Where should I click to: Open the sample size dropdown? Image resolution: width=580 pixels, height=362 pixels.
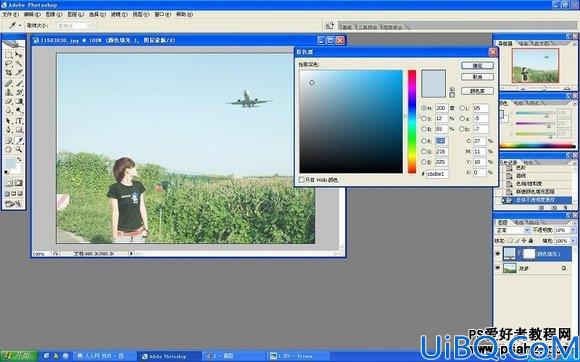click(75, 26)
